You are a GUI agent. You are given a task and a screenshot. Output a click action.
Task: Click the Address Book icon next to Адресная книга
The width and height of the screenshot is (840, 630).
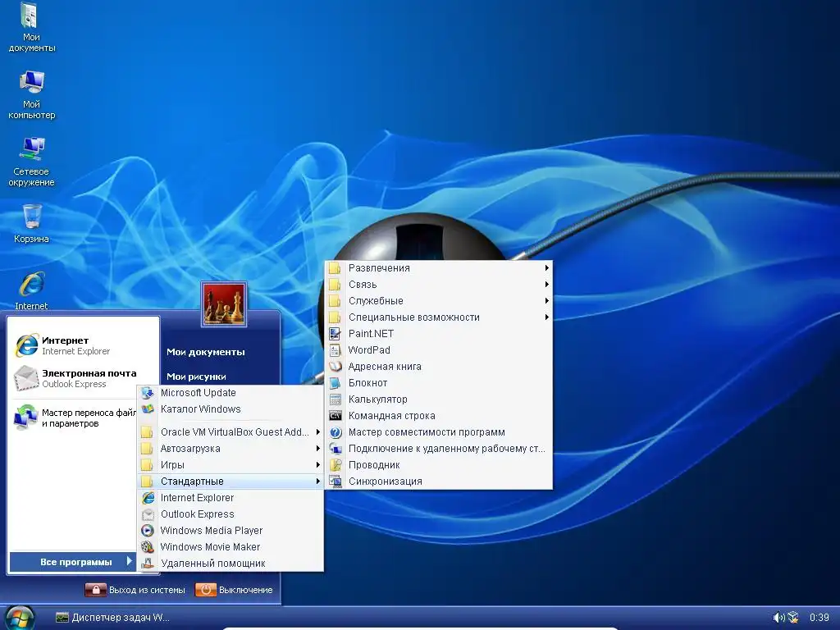pos(336,367)
